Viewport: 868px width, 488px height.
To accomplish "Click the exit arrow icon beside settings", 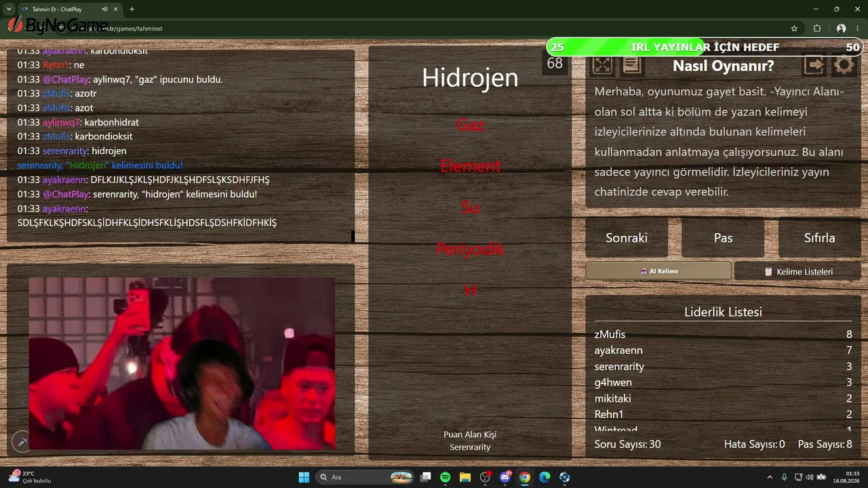I will coord(814,65).
